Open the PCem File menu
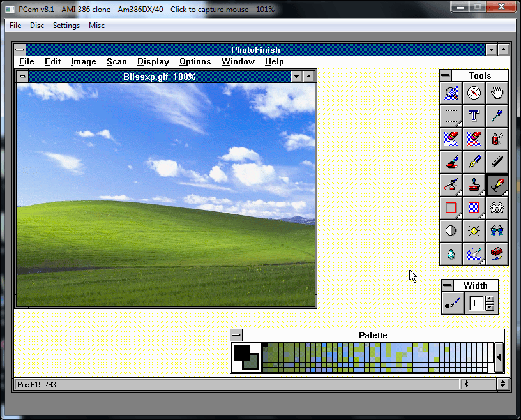Screen dimensions: 521x420 tap(15, 26)
